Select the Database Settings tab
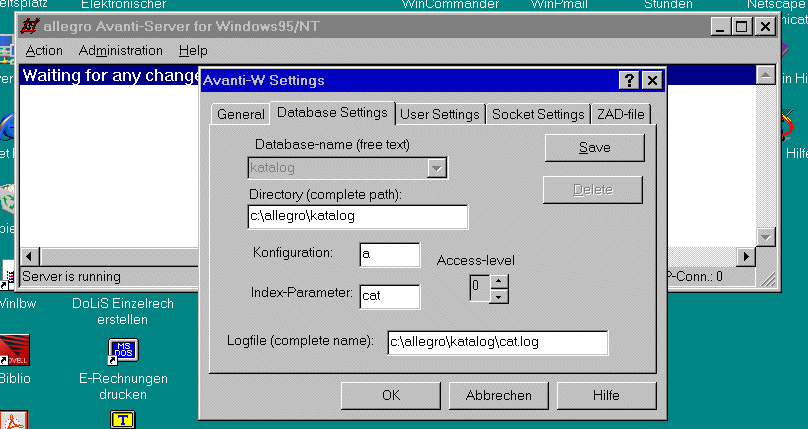This screenshot has width=808, height=429. (332, 112)
